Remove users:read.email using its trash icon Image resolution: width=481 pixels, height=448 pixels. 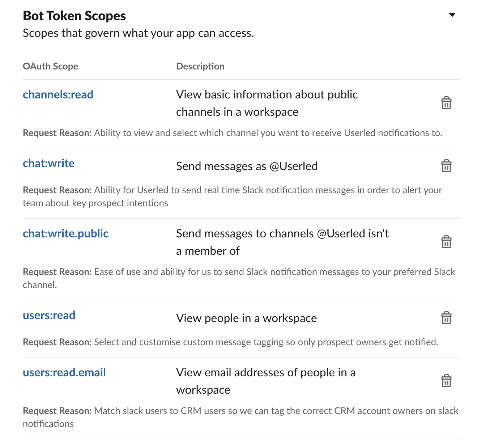(446, 381)
